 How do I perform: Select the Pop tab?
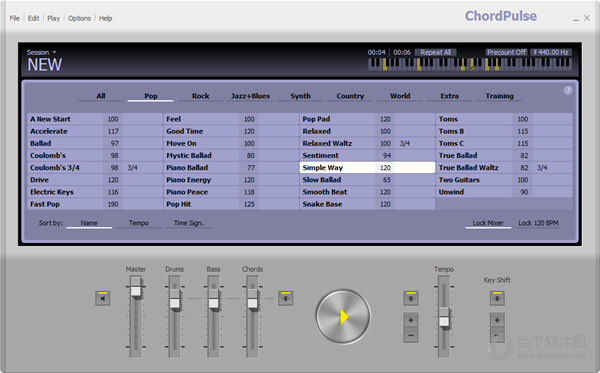pos(151,96)
